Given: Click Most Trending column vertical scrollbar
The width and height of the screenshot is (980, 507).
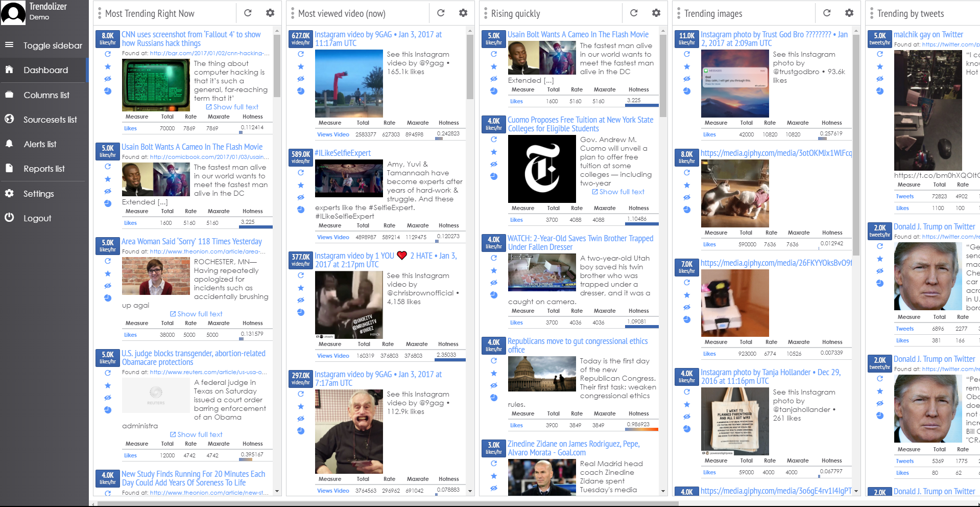Looking at the screenshot, I should click(x=277, y=66).
